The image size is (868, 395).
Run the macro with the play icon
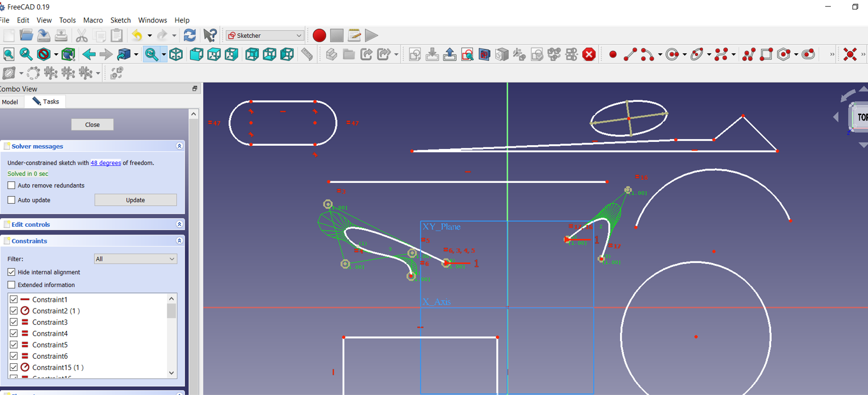click(372, 36)
